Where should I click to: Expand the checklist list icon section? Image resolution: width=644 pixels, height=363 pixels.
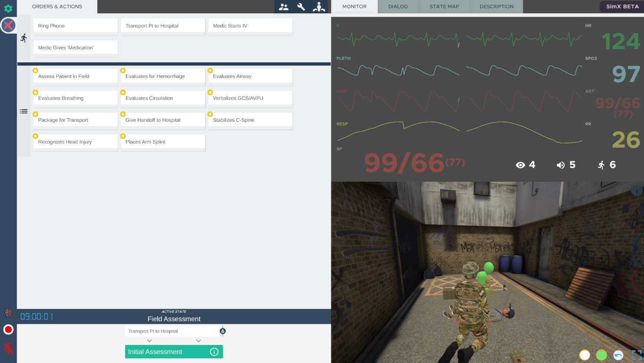(x=24, y=111)
